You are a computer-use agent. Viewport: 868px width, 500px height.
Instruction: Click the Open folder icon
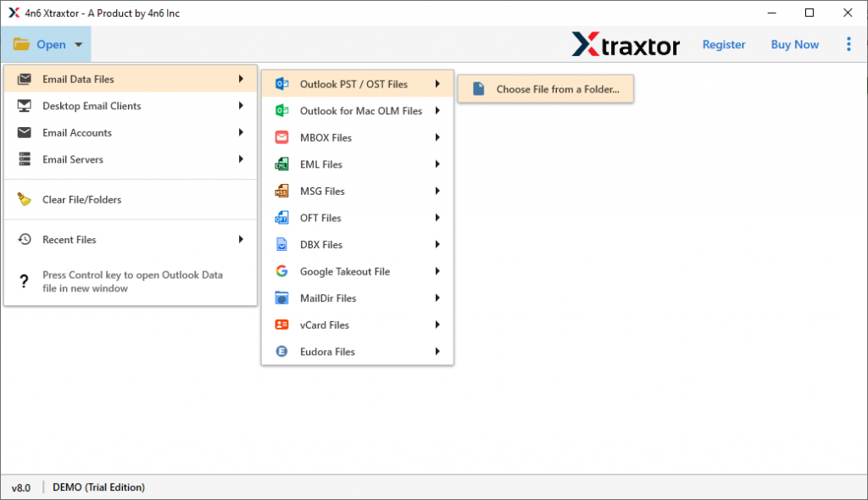[x=21, y=44]
